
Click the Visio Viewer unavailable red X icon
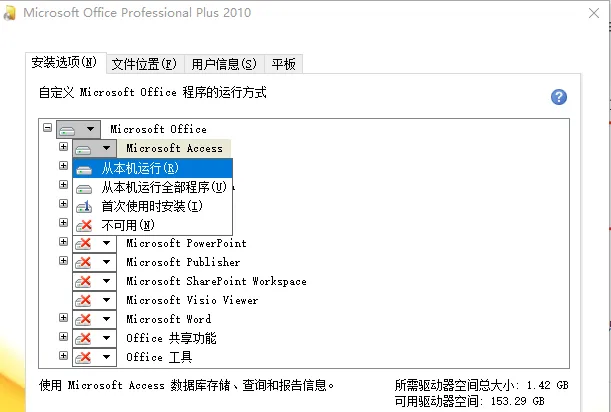coord(83,301)
